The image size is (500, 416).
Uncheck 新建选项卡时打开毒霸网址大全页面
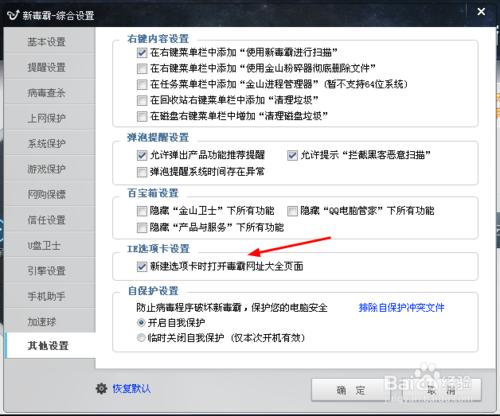(142, 266)
